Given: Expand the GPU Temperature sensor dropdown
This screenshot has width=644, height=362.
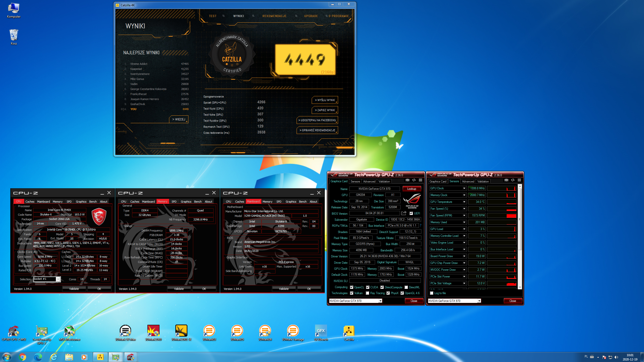Looking at the screenshot, I should coord(464,202).
